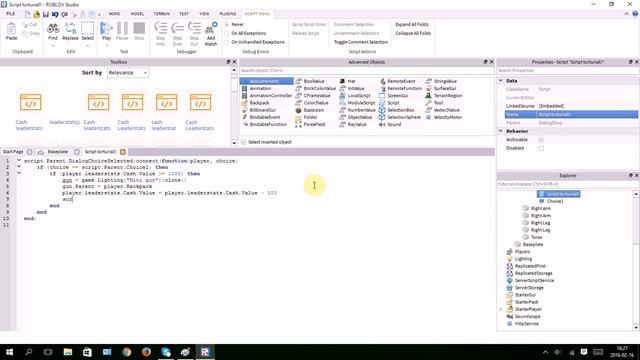
Task: Switch to the VIEW ribbon tab
Action: [204, 14]
